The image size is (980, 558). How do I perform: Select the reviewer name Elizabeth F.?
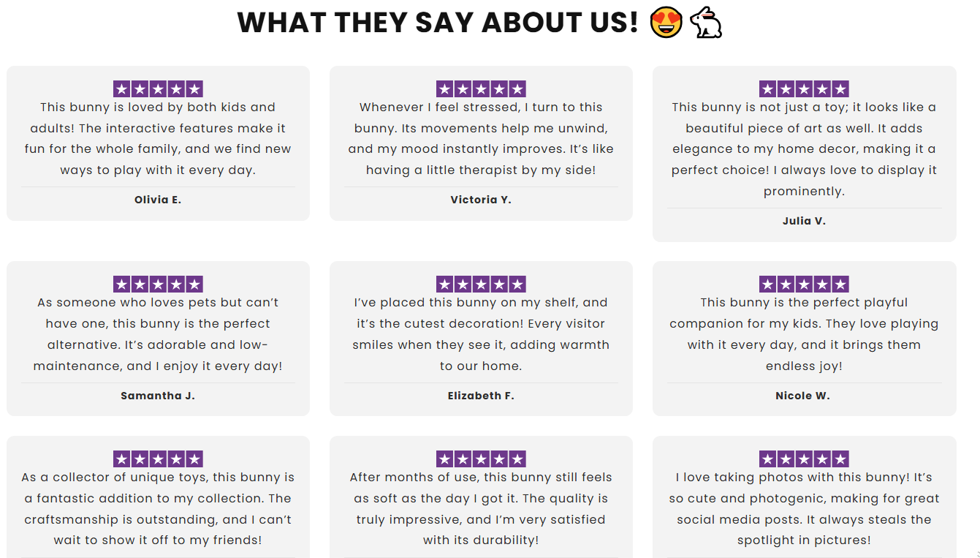click(481, 396)
